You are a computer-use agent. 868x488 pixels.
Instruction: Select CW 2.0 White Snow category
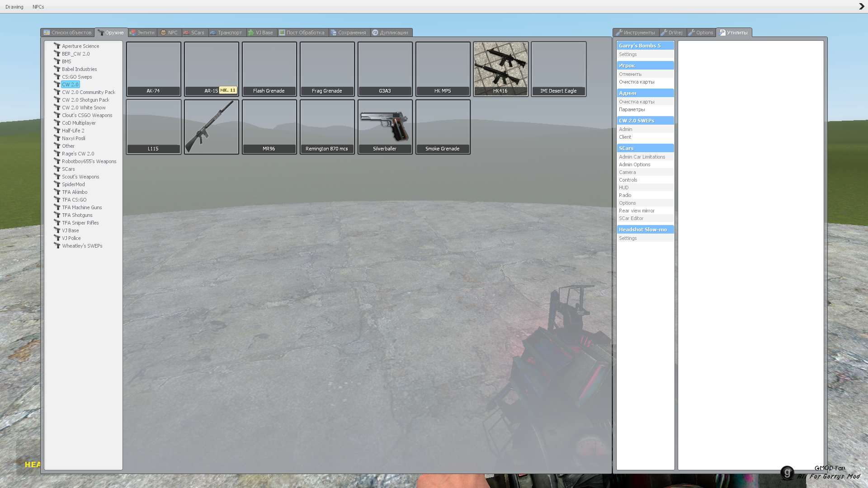coord(84,108)
